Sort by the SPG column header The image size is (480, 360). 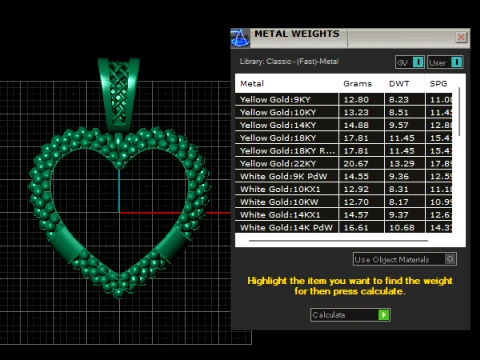(x=438, y=84)
